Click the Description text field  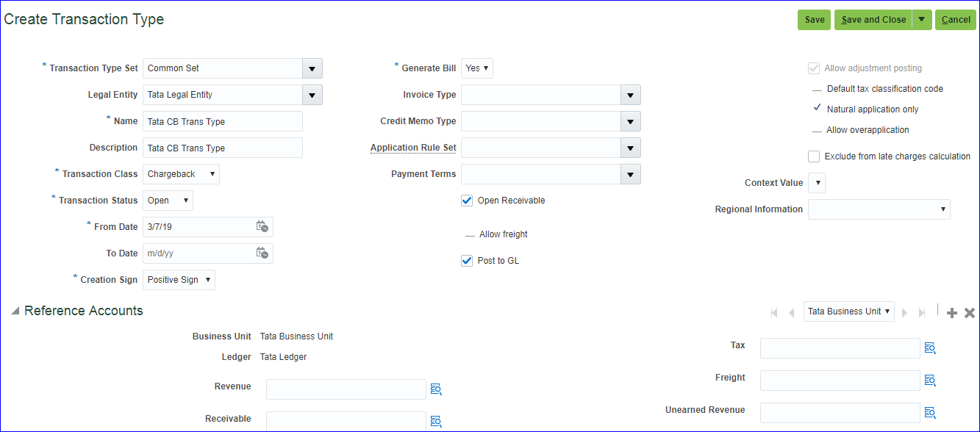(x=222, y=148)
